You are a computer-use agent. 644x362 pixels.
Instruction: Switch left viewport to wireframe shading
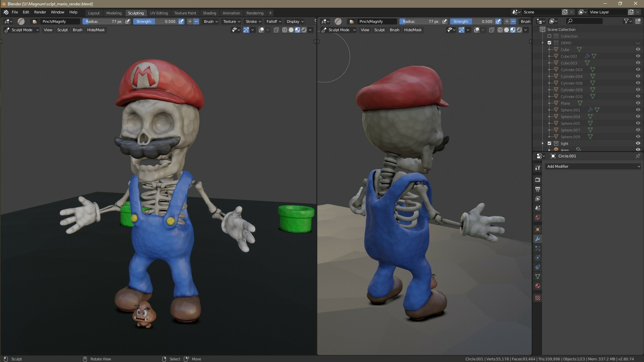pos(285,30)
